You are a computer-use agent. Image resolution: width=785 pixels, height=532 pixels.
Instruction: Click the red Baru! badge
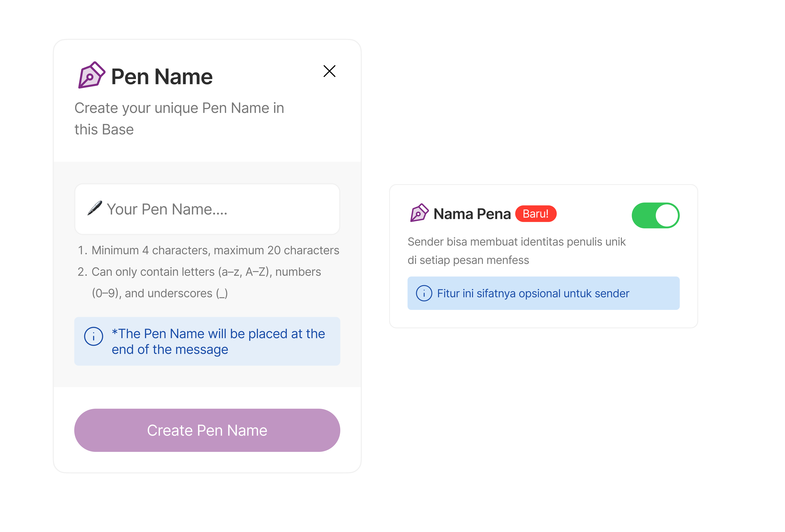click(536, 214)
